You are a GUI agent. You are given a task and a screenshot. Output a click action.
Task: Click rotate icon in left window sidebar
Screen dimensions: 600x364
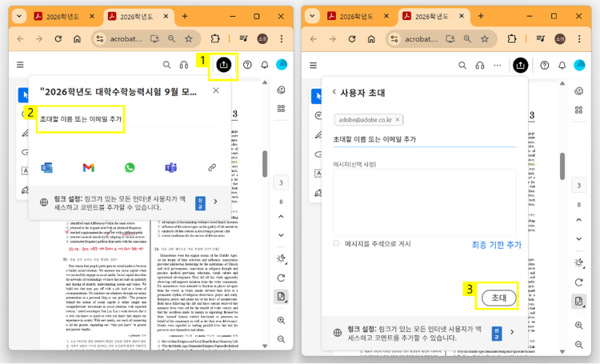pyautogui.click(x=282, y=278)
